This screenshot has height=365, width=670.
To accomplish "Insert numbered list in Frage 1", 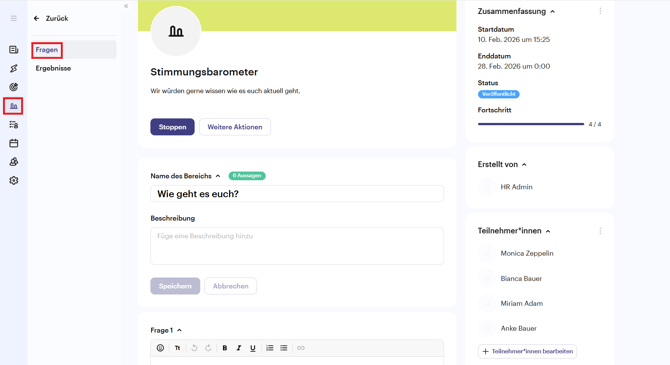I will [270, 348].
